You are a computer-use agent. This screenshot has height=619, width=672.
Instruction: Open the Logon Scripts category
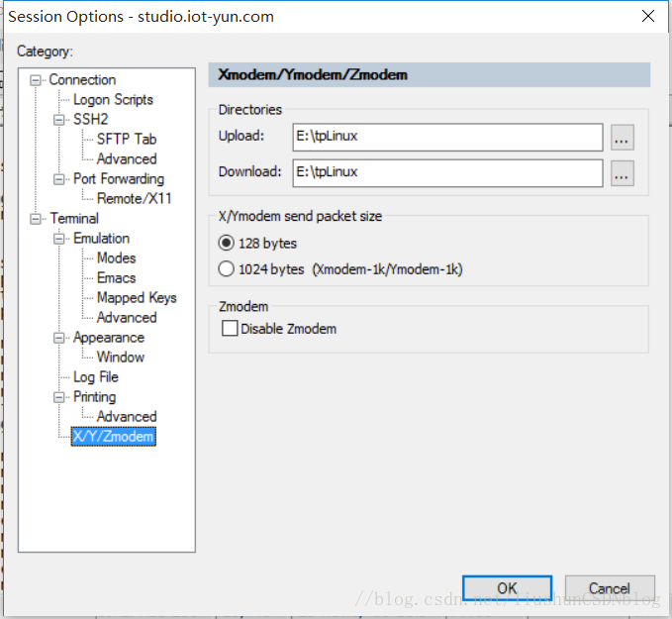pos(113,99)
